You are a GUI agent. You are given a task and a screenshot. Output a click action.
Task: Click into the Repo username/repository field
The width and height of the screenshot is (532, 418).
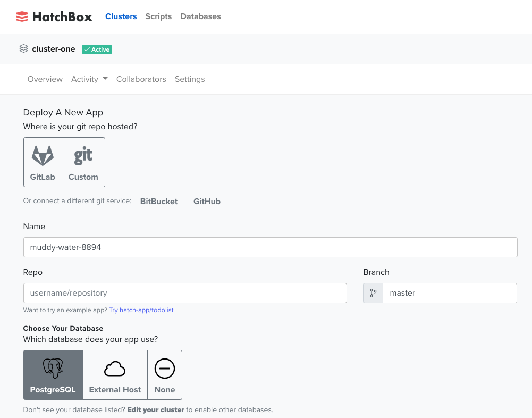click(185, 293)
